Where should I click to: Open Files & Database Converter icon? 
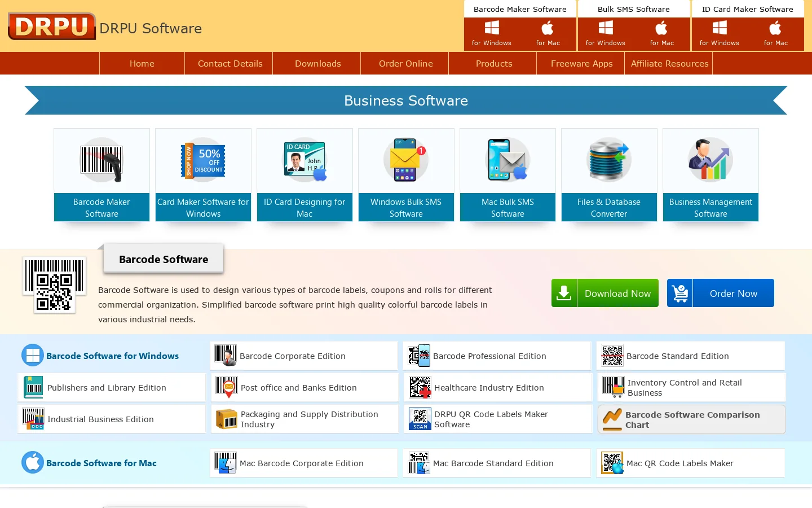pos(609,160)
